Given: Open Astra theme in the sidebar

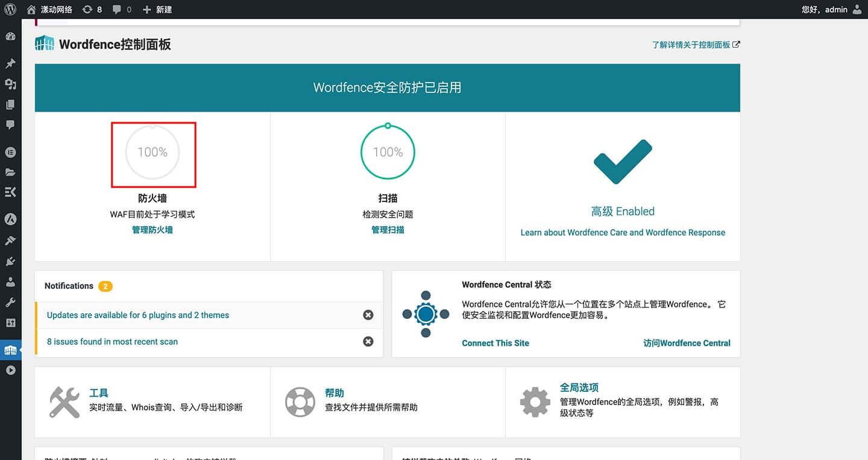Looking at the screenshot, I should [x=10, y=219].
